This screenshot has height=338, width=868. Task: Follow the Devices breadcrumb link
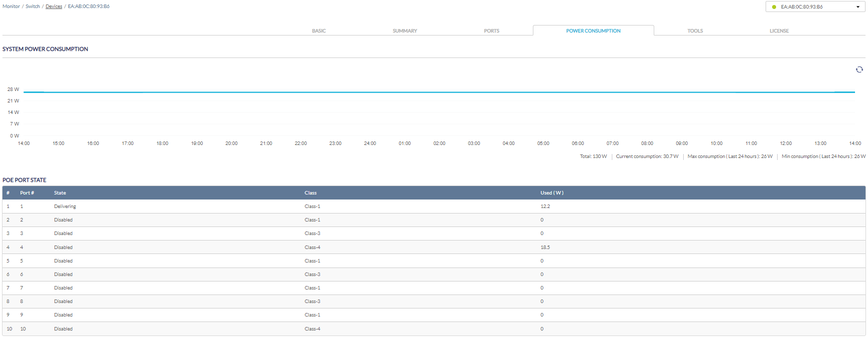[x=54, y=6]
